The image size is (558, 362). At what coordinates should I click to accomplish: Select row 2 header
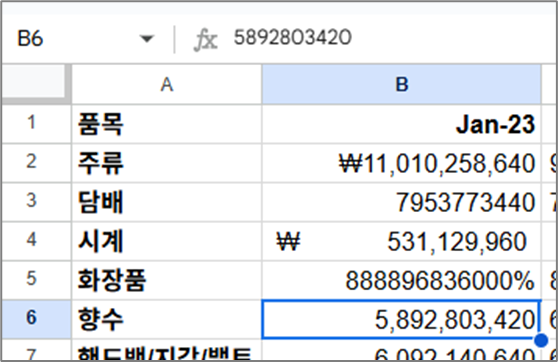[37, 163]
